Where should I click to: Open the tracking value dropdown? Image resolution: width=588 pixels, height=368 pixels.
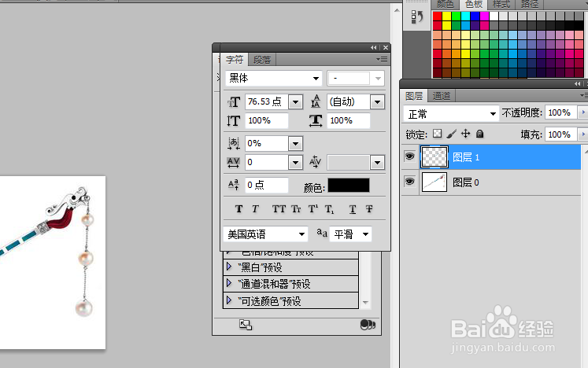tap(295, 162)
